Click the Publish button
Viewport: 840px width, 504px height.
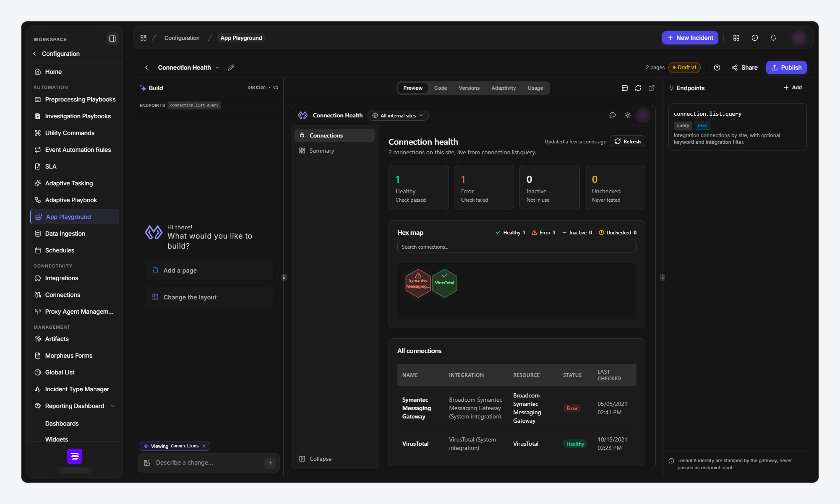786,68
